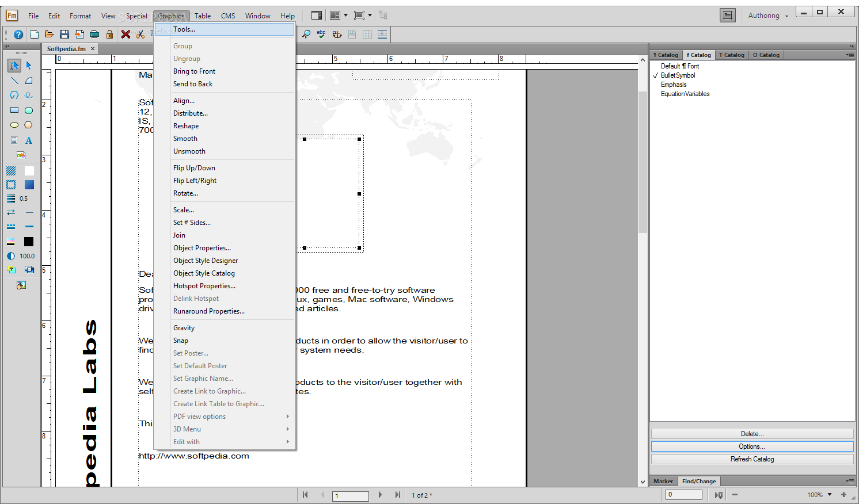Open the Marker panel options menu
This screenshot has height=504, width=859.
849,481
